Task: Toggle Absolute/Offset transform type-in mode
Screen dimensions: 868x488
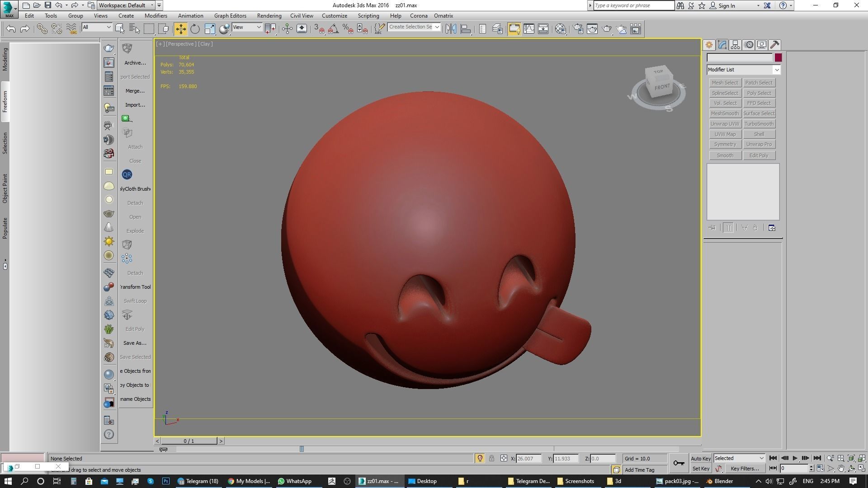Action: point(504,458)
